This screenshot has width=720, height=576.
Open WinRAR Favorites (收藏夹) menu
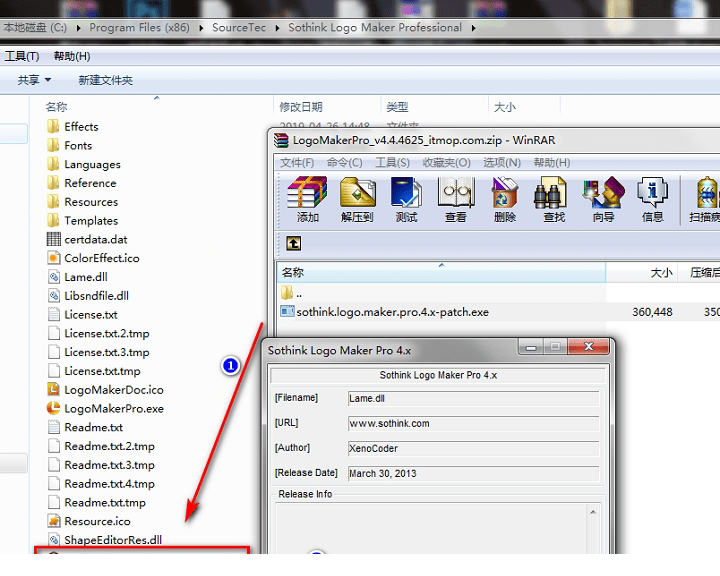point(446,163)
